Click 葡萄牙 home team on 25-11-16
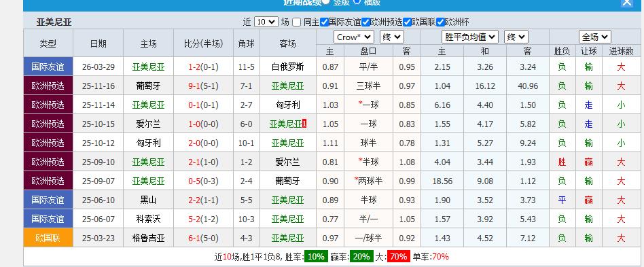Screen dimensions: 644x267 click(148, 86)
